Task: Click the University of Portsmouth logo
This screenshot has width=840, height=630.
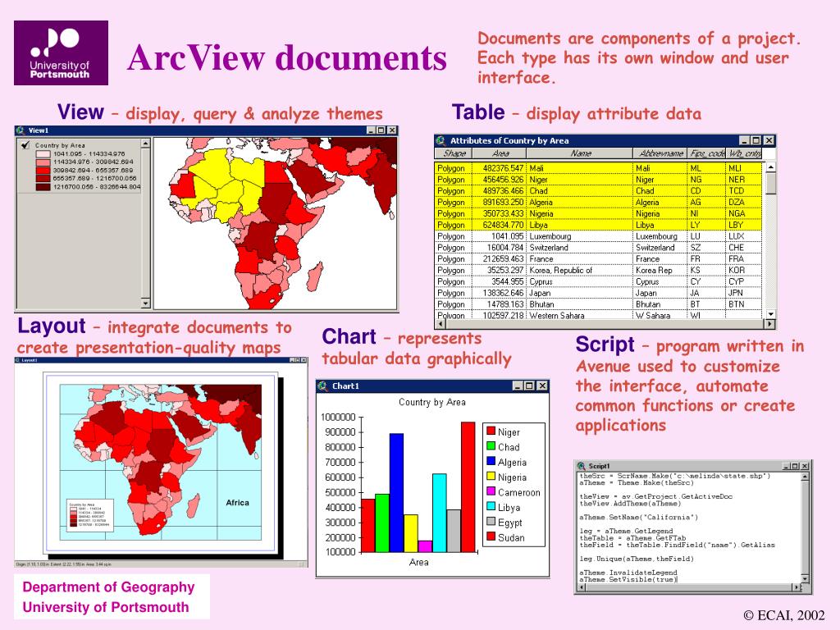Action: click(x=61, y=53)
